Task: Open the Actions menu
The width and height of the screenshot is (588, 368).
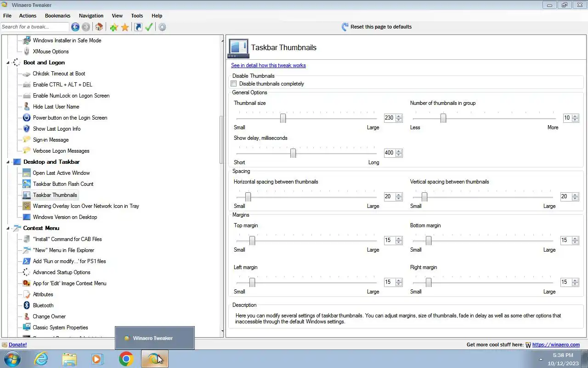Action: [x=28, y=16]
